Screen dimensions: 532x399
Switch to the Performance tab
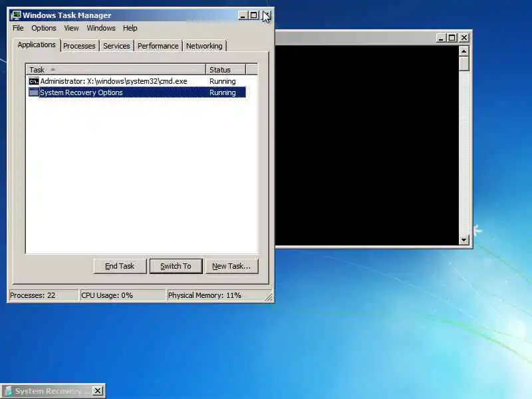[158, 46]
